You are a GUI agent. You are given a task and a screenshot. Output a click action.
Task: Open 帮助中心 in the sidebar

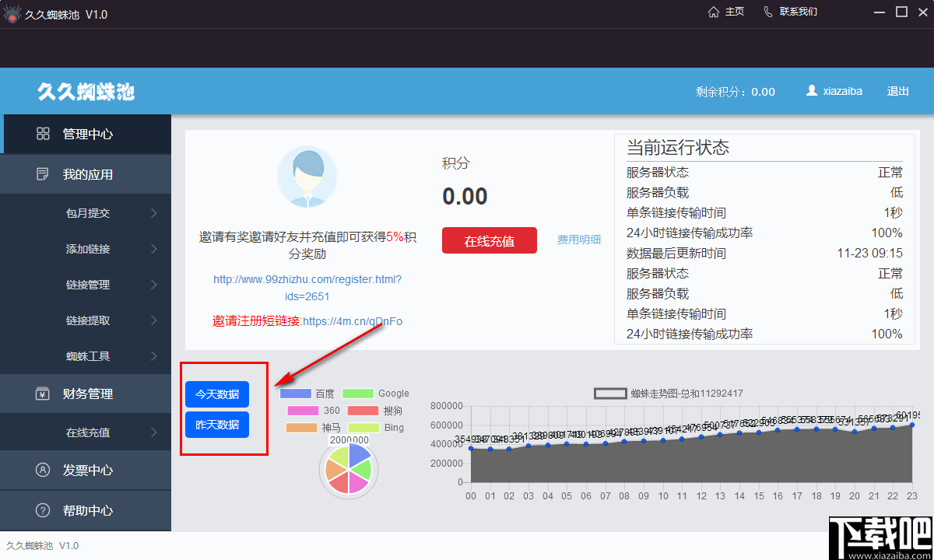pos(86,510)
